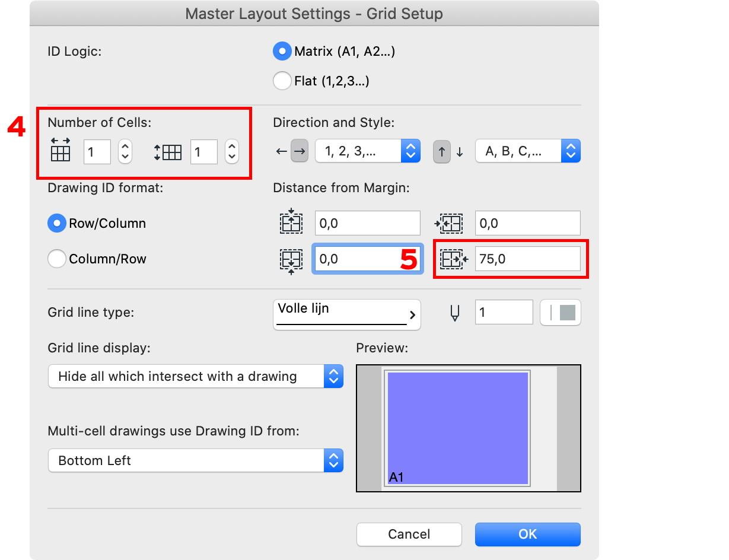Expand the Grid line display dropdown
The height and width of the screenshot is (560, 729).
click(x=195, y=377)
